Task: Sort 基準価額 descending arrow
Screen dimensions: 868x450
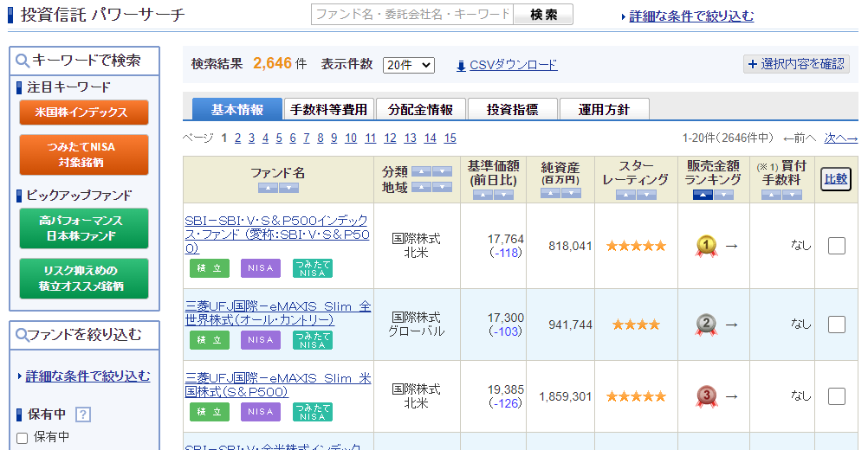Action: [x=504, y=195]
